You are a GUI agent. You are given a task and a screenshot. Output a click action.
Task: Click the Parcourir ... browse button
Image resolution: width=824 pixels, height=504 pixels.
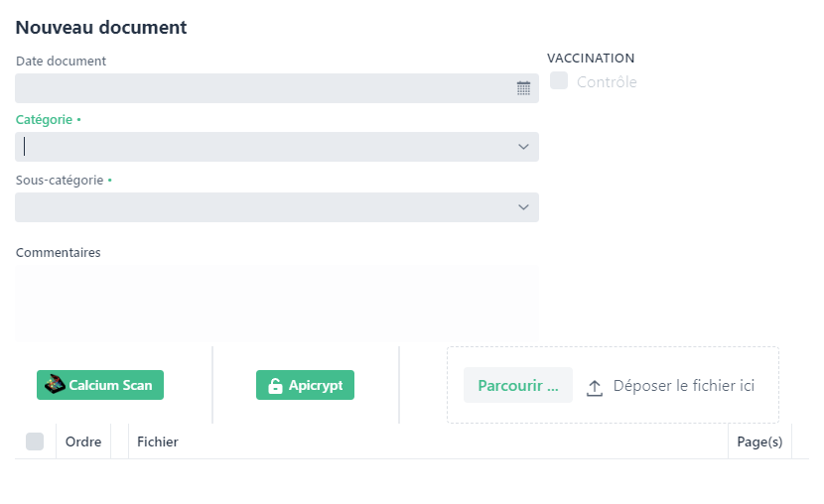click(x=517, y=385)
